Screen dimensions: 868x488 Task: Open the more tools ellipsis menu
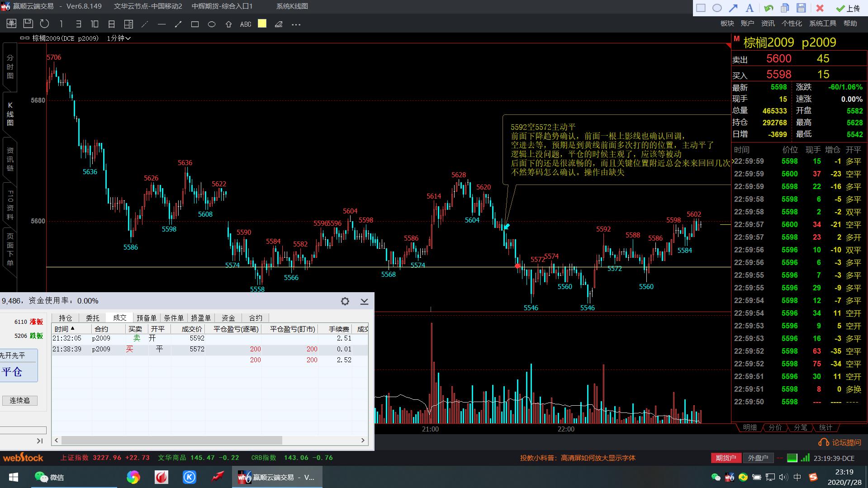296,24
